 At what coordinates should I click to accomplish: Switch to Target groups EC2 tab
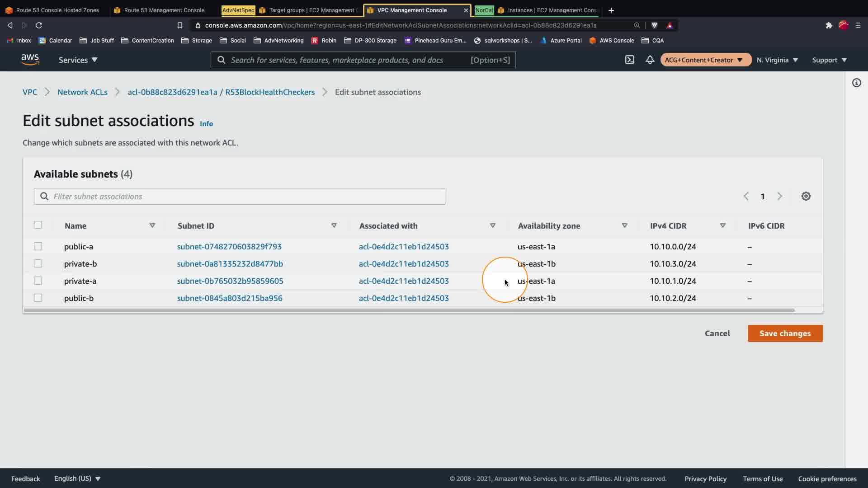[311, 10]
